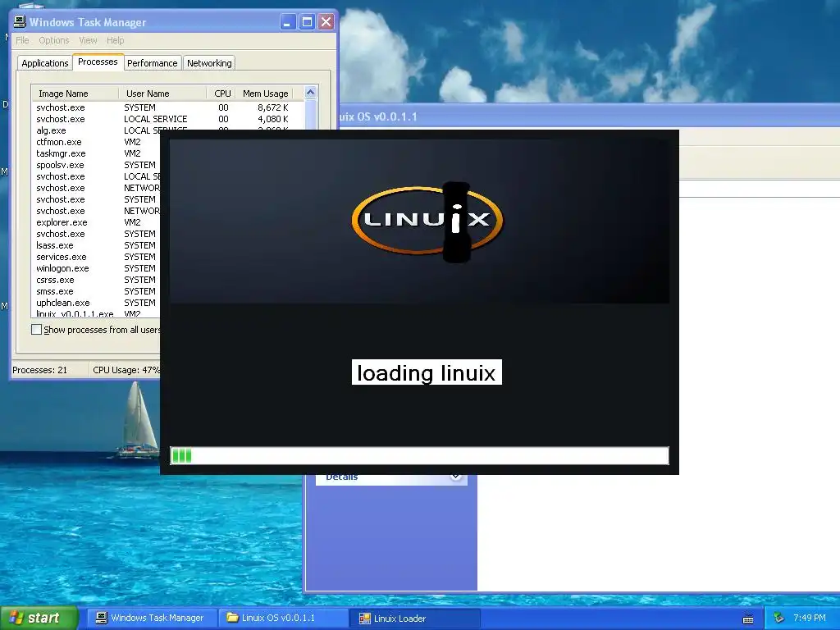Click the process list scroll up arrow
Screen dimensions: 840x630
point(310,92)
